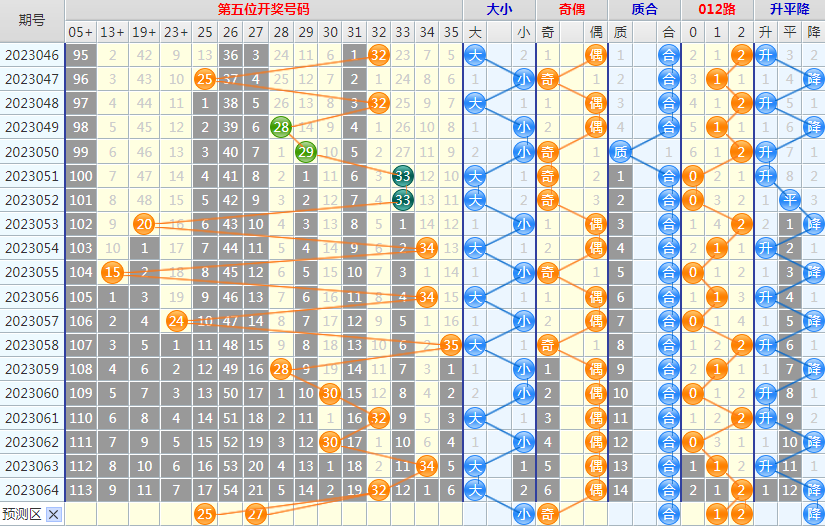This screenshot has width=825, height=526.
Task: Click orange ball 30 in row 2023062
Action: [x=330, y=442]
